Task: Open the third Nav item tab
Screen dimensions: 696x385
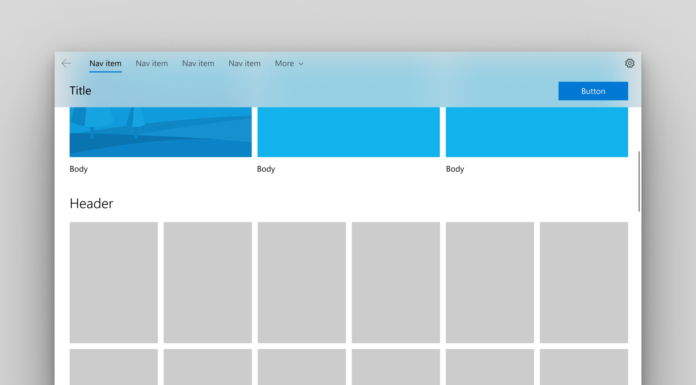Action: click(198, 64)
